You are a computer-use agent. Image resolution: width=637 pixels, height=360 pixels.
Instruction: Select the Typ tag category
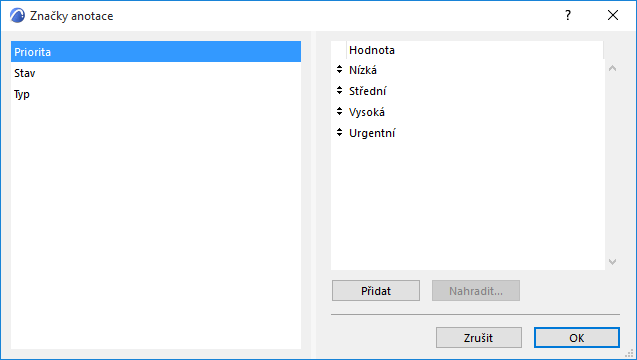pyautogui.click(x=156, y=94)
